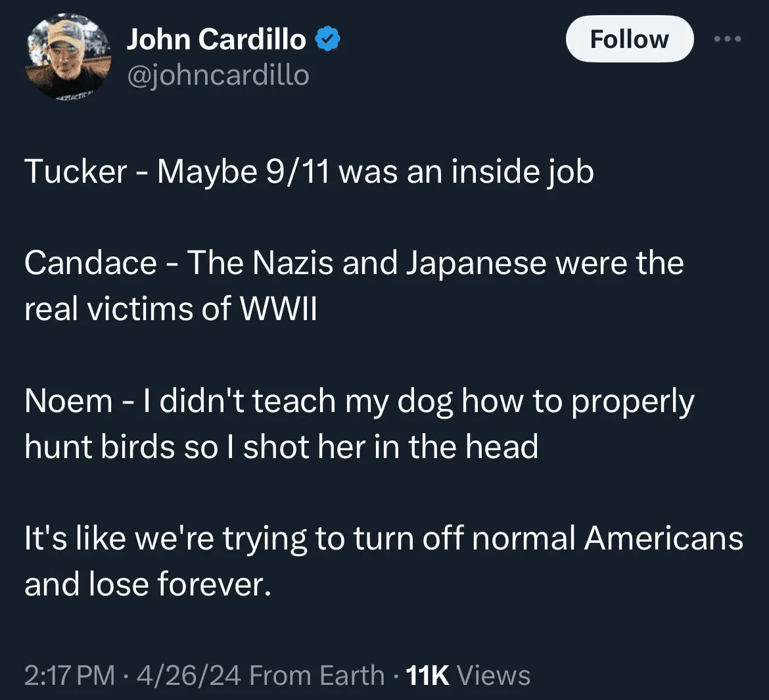Click the line starting with Candace

click(x=354, y=264)
